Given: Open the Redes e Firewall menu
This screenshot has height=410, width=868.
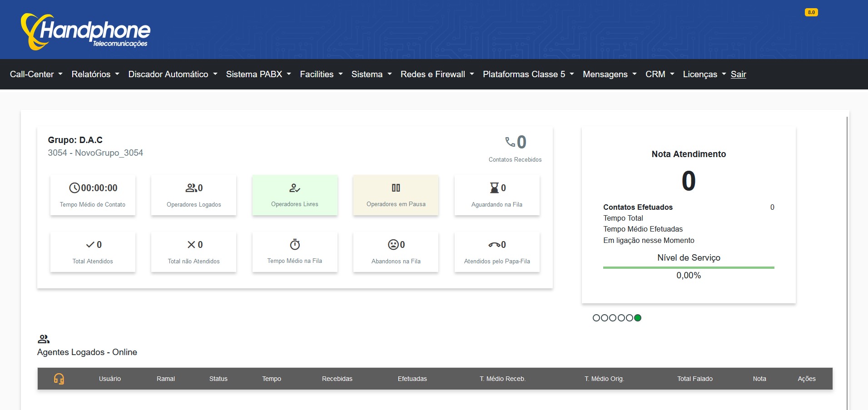Looking at the screenshot, I should (437, 74).
